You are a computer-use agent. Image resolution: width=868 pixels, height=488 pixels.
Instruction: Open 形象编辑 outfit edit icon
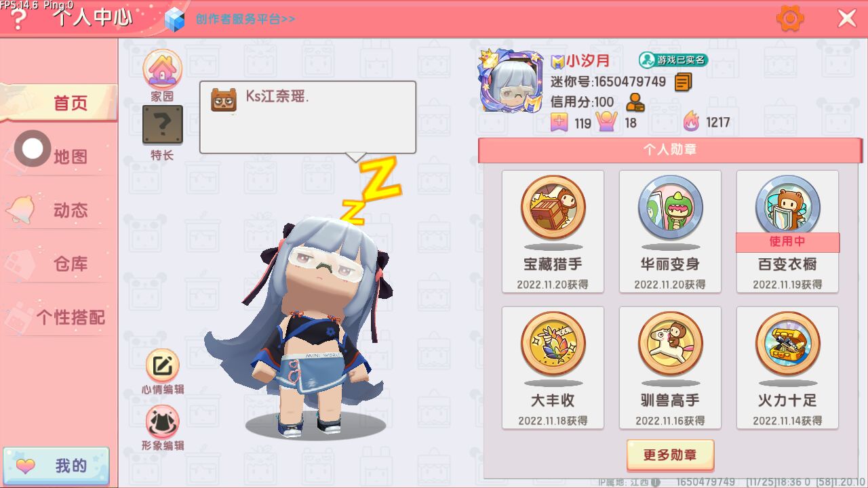[x=162, y=422]
